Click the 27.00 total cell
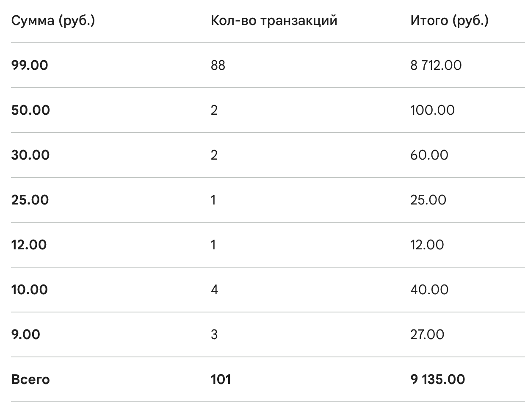 [x=427, y=335]
